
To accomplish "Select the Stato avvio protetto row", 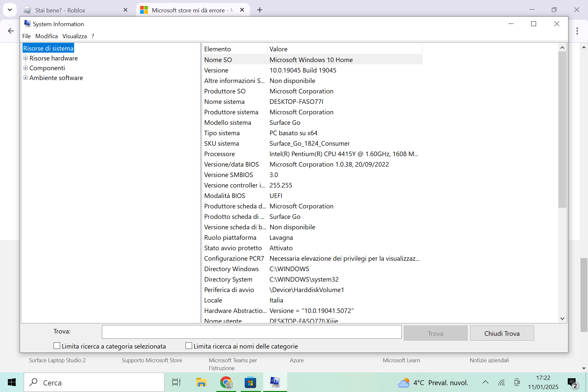I will click(x=312, y=248).
